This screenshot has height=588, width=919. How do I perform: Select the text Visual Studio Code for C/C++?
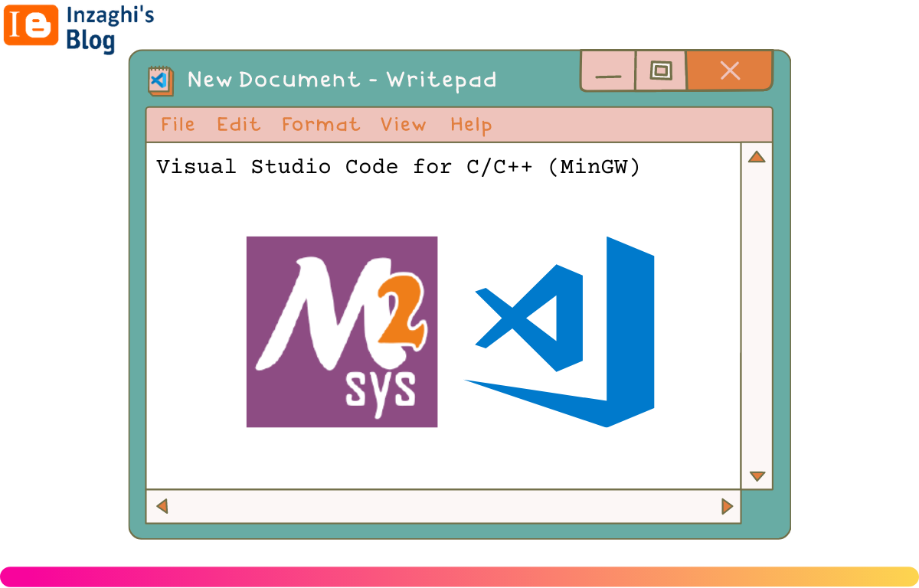pyautogui.click(x=345, y=166)
